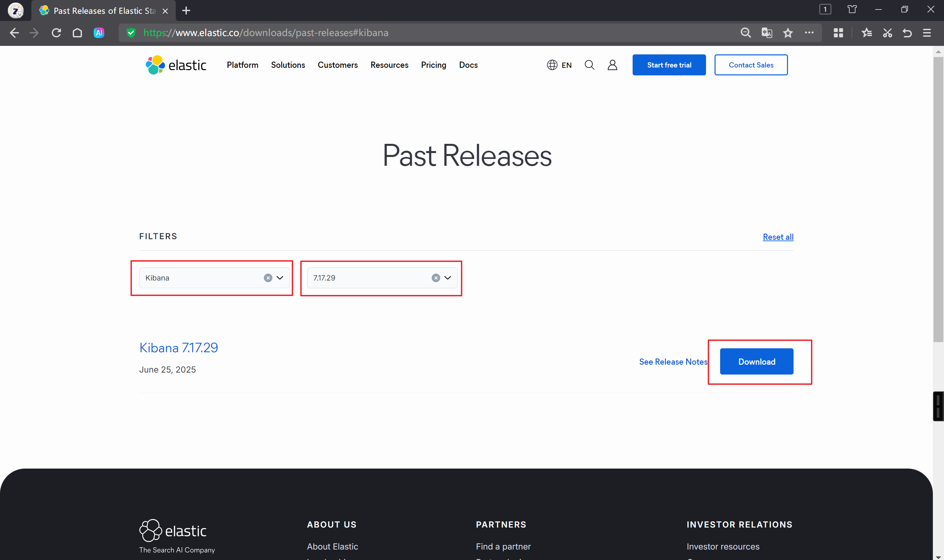This screenshot has width=944, height=560.
Task: Click the green security shield icon
Action: tap(131, 33)
